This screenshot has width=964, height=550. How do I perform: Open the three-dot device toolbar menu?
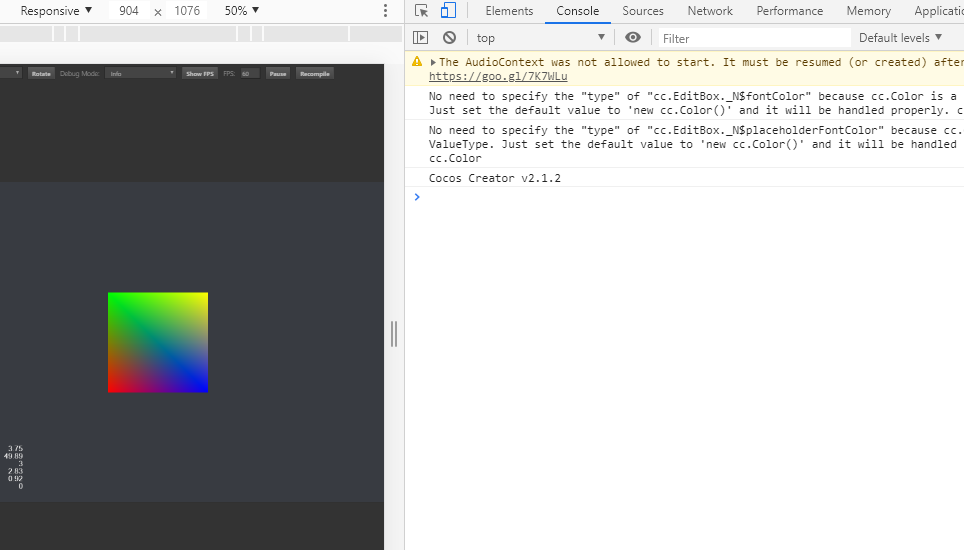pos(385,11)
